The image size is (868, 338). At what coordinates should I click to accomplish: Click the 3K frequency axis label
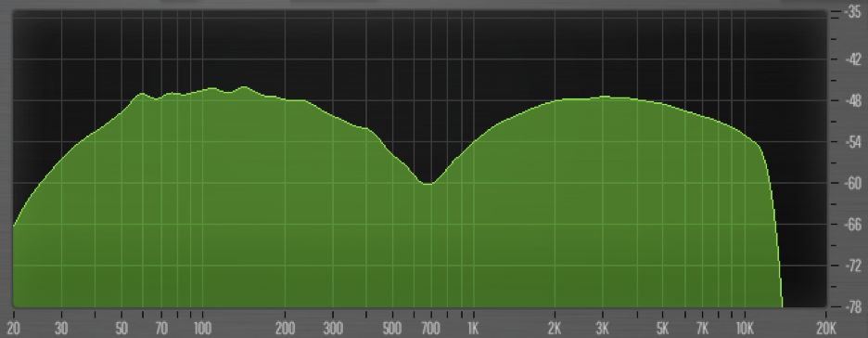[602, 328]
